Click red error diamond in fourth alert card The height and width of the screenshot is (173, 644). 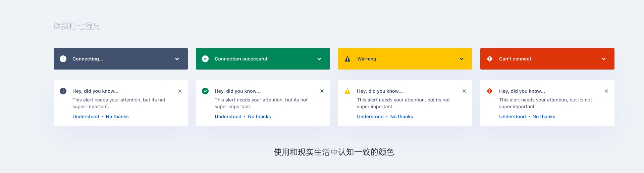coord(490,91)
